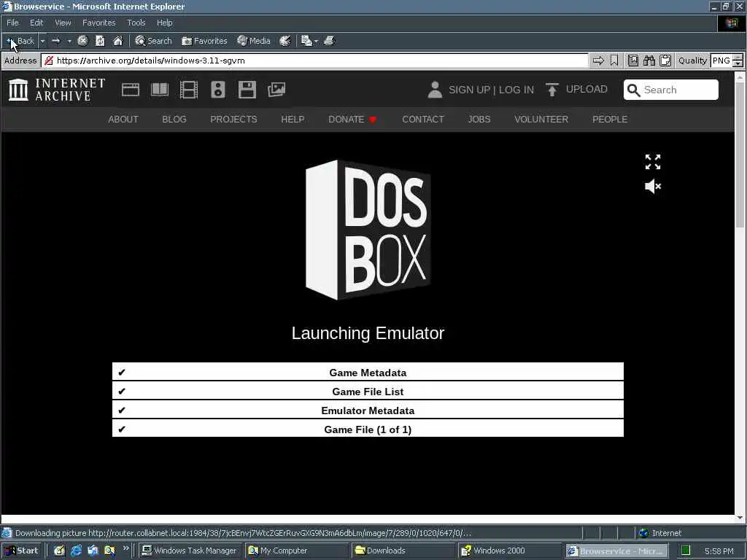The width and height of the screenshot is (747, 560).
Task: Click the Game File (1 of 1) row
Action: point(368,429)
